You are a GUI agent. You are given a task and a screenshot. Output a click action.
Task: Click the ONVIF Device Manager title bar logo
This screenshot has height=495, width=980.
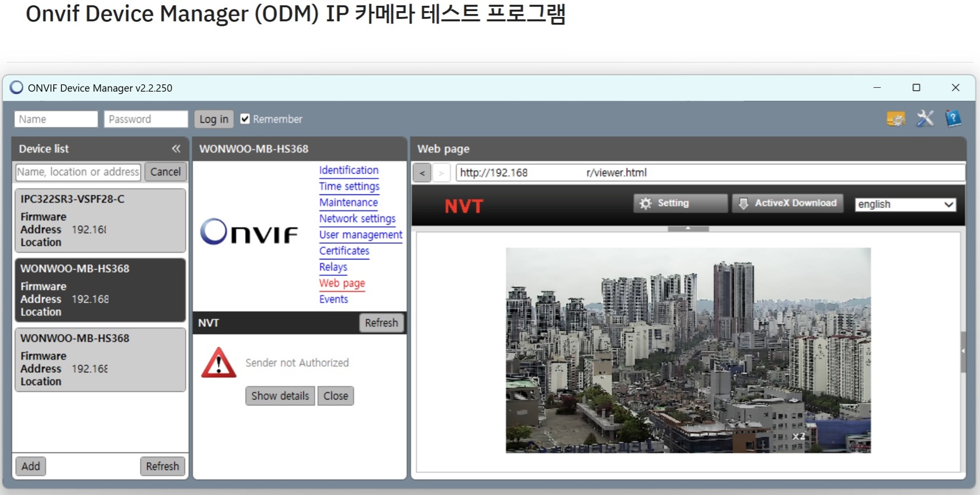point(16,88)
